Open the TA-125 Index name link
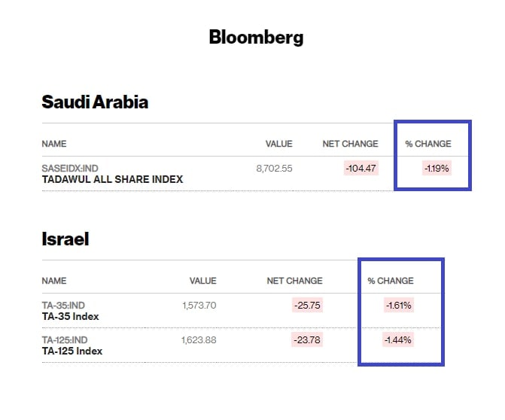The height and width of the screenshot is (420, 505). [72, 351]
